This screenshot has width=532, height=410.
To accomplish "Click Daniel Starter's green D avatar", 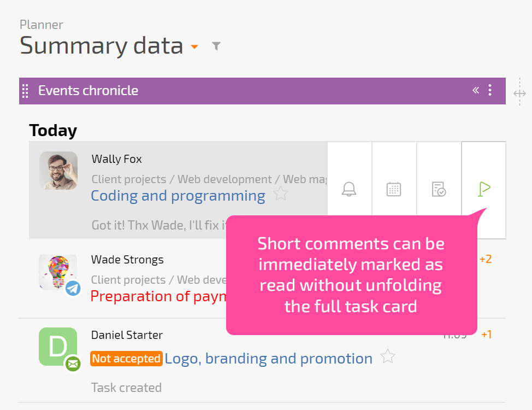I will [58, 347].
